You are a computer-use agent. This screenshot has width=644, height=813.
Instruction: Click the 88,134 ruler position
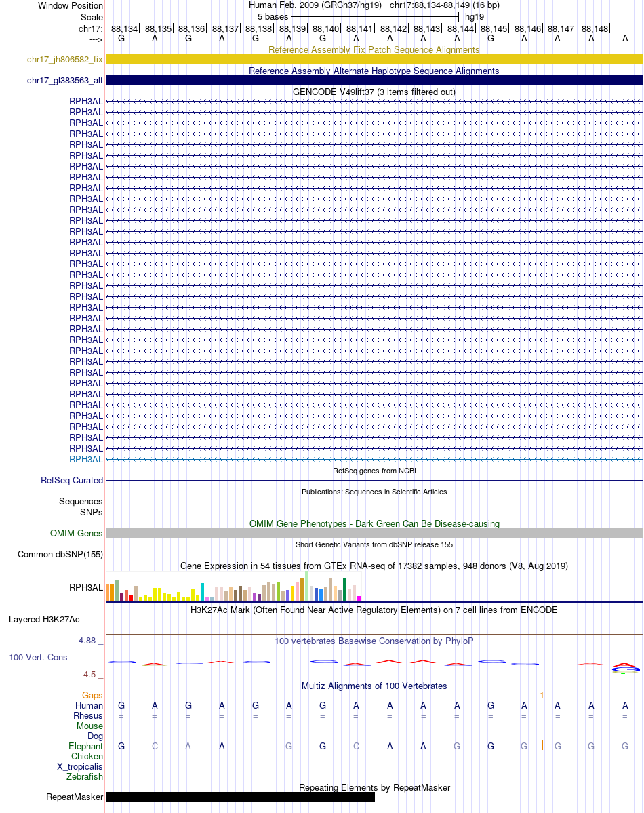pyautogui.click(x=124, y=29)
